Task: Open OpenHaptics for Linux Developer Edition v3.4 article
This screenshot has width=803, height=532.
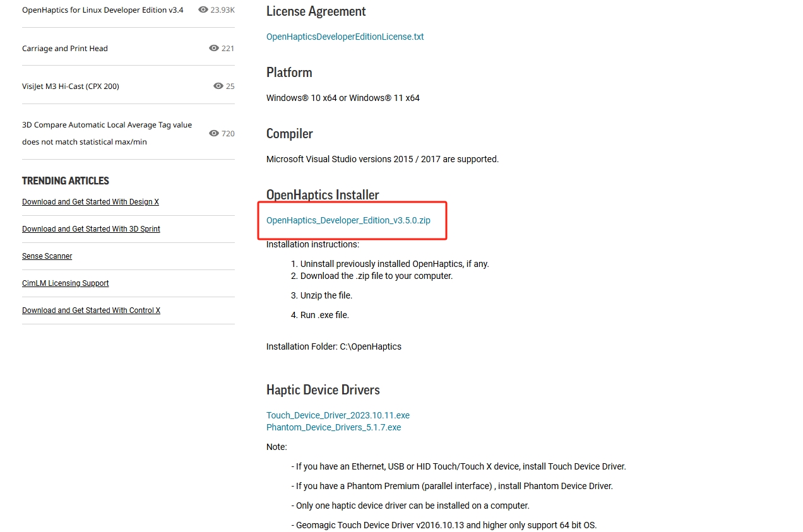Action: [103, 10]
